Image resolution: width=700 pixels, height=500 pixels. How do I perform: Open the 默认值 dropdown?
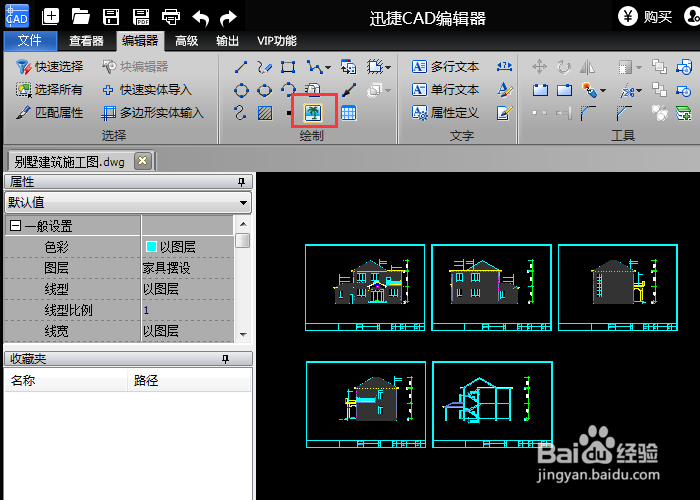(x=243, y=203)
